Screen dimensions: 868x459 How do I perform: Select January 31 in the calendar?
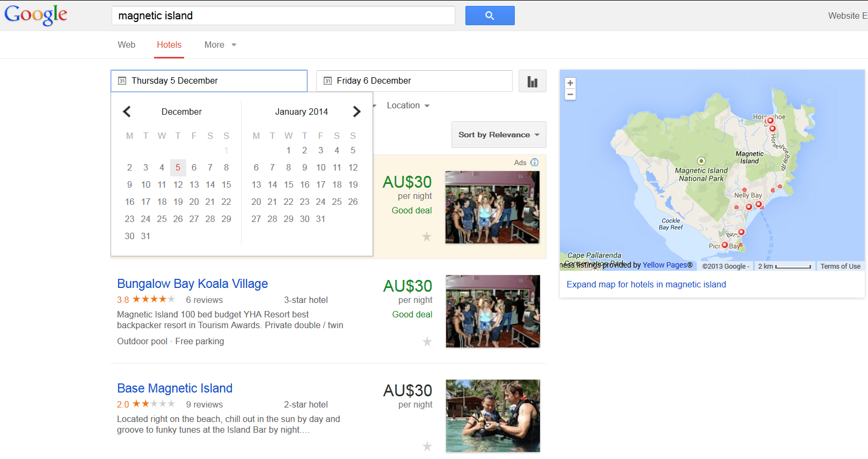point(320,219)
